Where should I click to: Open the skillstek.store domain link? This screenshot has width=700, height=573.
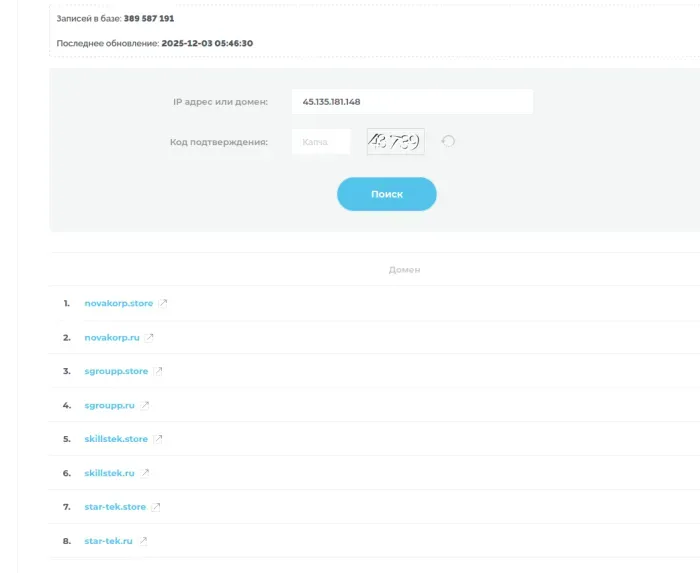tap(116, 439)
